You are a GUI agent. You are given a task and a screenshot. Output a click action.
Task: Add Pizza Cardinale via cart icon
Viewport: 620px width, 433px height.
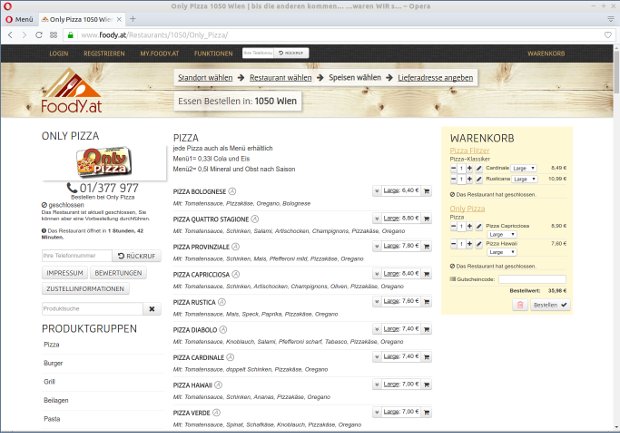(426, 357)
